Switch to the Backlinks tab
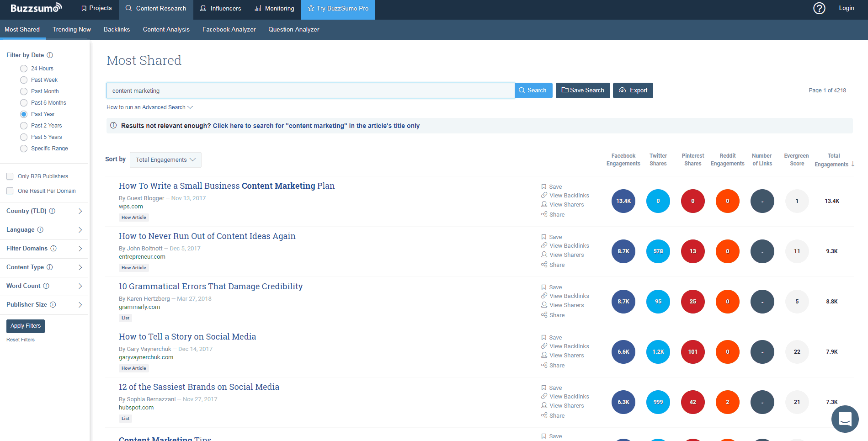 [x=117, y=29]
